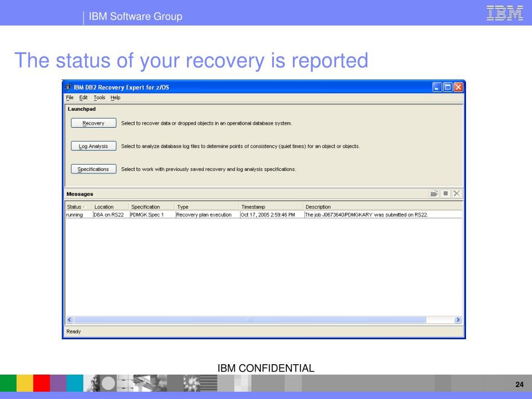Screen dimensions: 532x399
Task: Sort messages by Status column header
Action: click(x=78, y=207)
